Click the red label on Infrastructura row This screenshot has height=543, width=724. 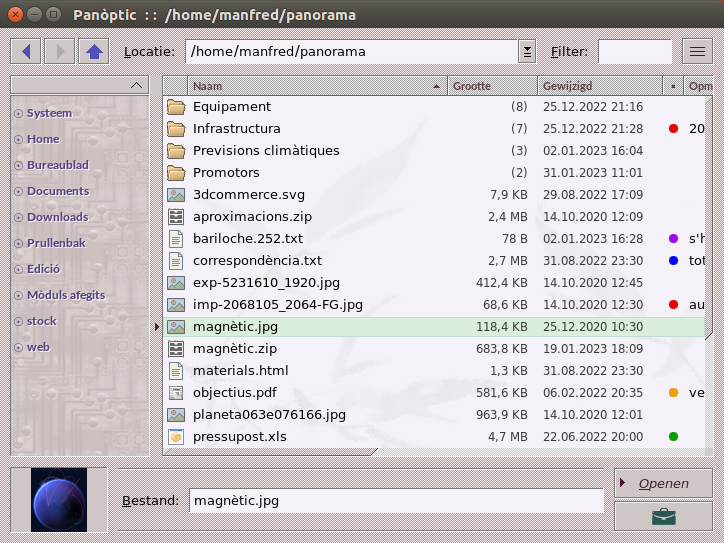(673, 129)
